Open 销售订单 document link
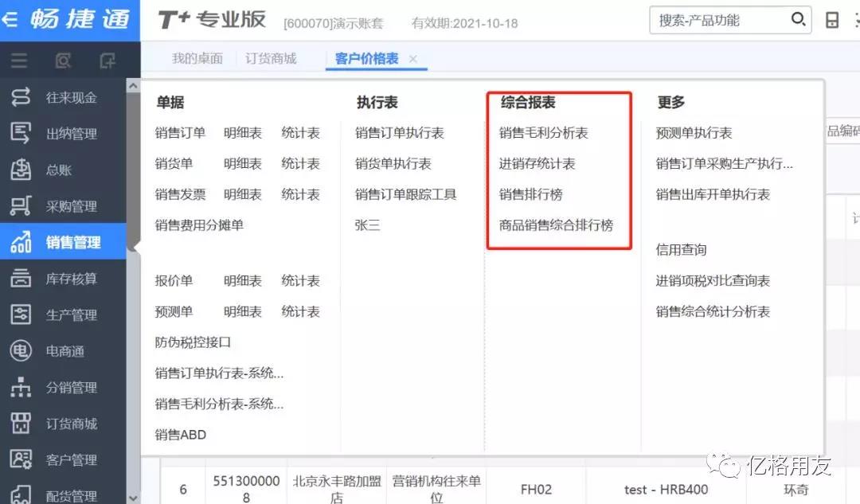The width and height of the screenshot is (860, 504). tap(180, 133)
